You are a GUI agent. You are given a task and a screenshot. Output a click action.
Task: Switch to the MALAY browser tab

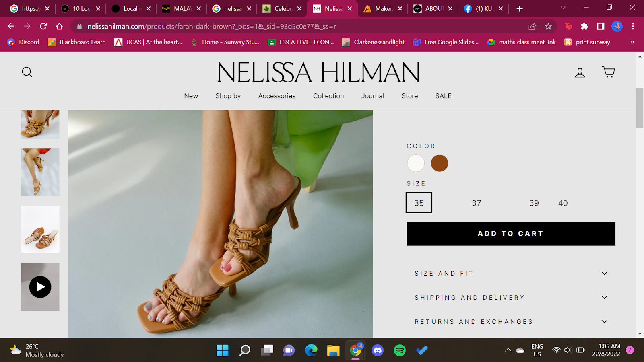pyautogui.click(x=181, y=8)
